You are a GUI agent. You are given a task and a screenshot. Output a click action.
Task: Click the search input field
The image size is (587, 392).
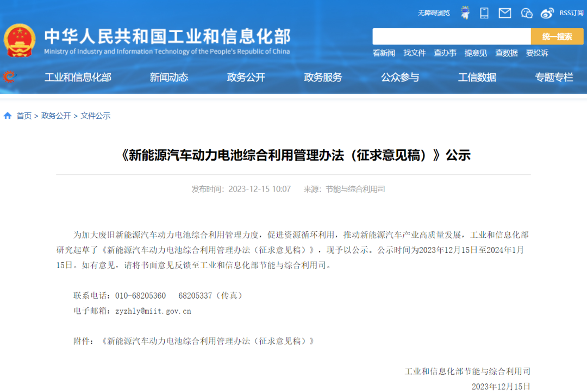click(x=452, y=36)
